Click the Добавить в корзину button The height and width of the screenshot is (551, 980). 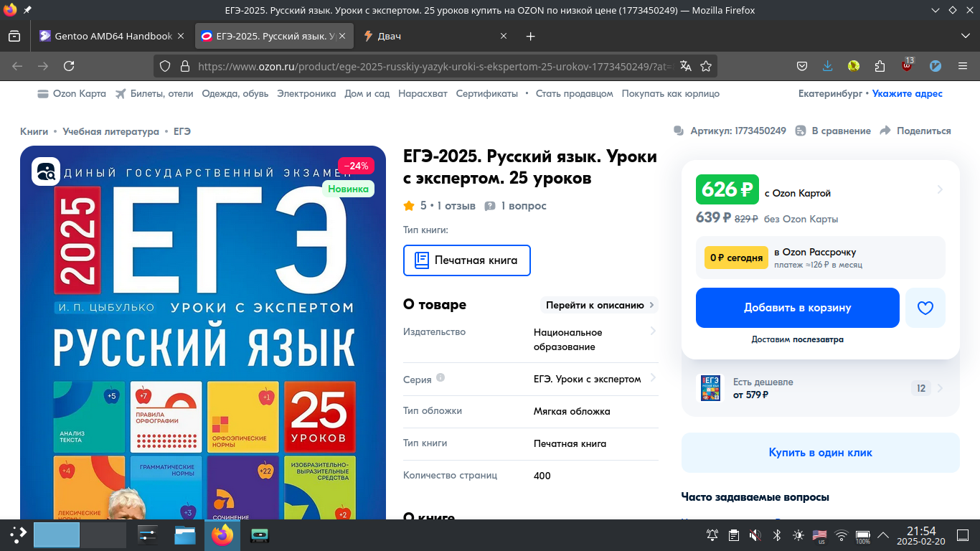798,308
